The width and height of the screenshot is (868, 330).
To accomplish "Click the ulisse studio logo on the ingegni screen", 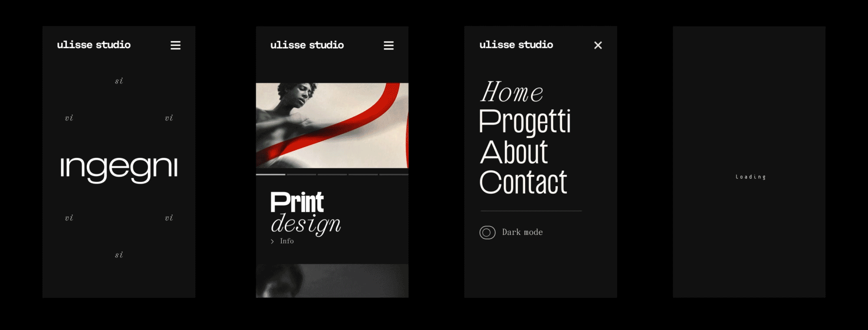I will pyautogui.click(x=94, y=45).
